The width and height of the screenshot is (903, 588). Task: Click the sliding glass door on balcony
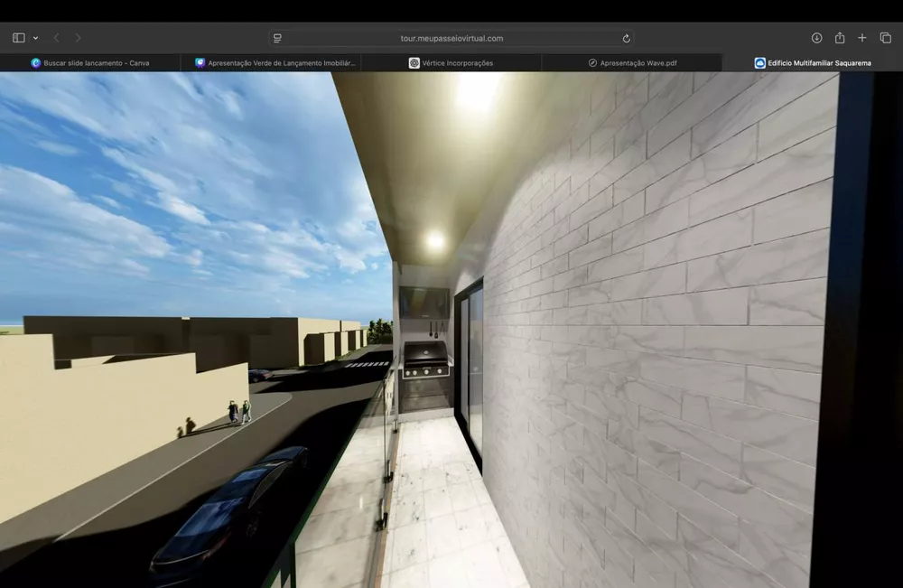(470, 370)
